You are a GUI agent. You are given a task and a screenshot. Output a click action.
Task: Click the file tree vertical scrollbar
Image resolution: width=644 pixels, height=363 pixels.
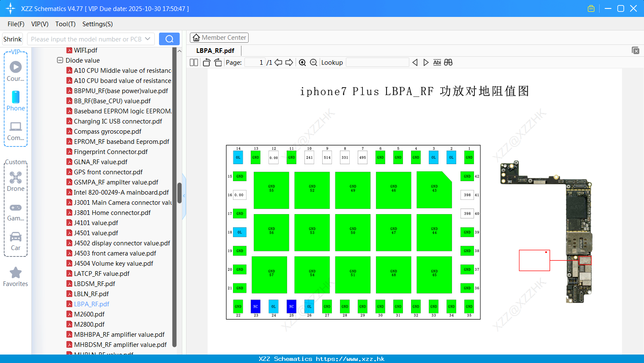point(180,192)
